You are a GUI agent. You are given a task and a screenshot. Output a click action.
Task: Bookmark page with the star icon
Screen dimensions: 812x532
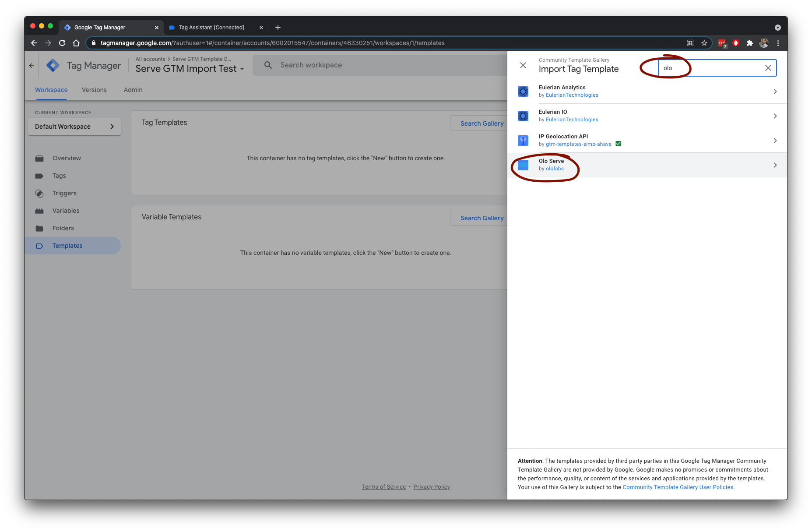pos(704,43)
